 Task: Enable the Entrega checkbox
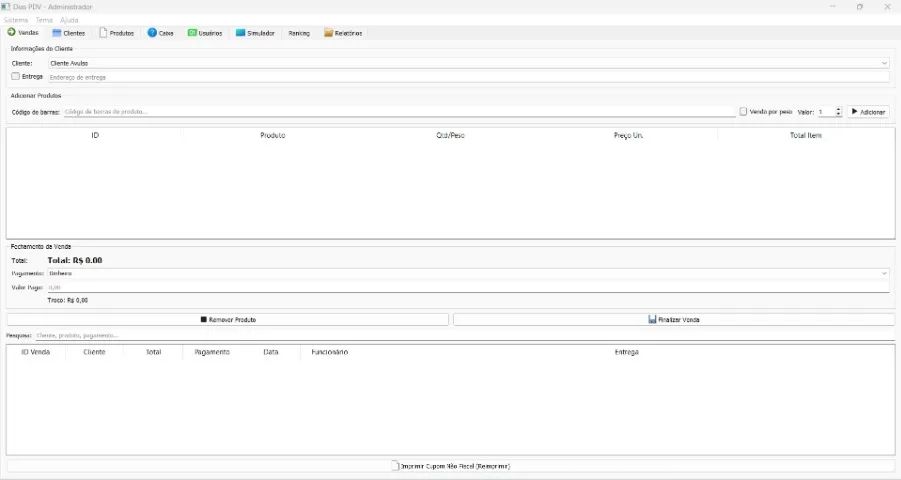pyautogui.click(x=15, y=76)
